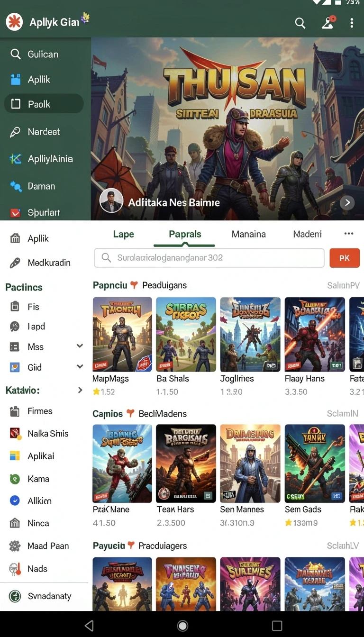The image size is (364, 637).
Task: Click the 2.3.500 value under Tean Hars
Action: (171, 523)
